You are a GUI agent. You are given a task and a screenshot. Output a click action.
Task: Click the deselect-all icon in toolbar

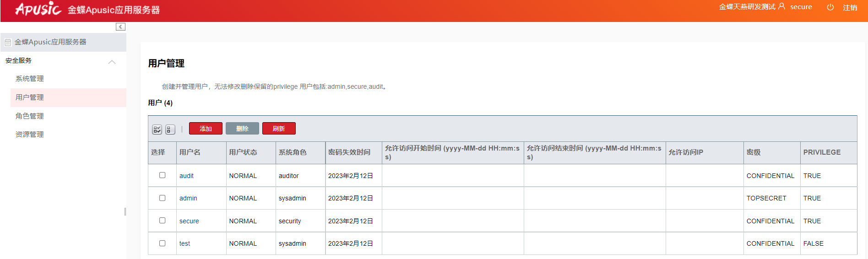point(170,129)
